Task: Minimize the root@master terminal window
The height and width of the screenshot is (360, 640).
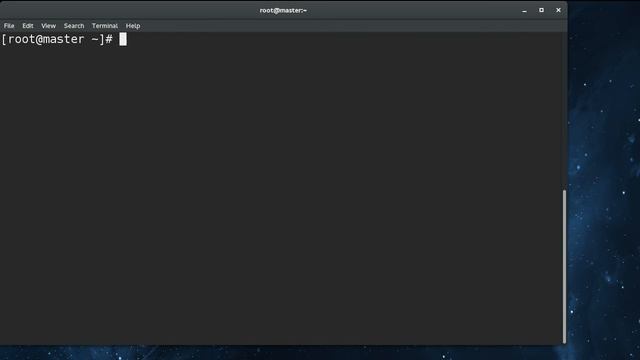Action: [524, 11]
